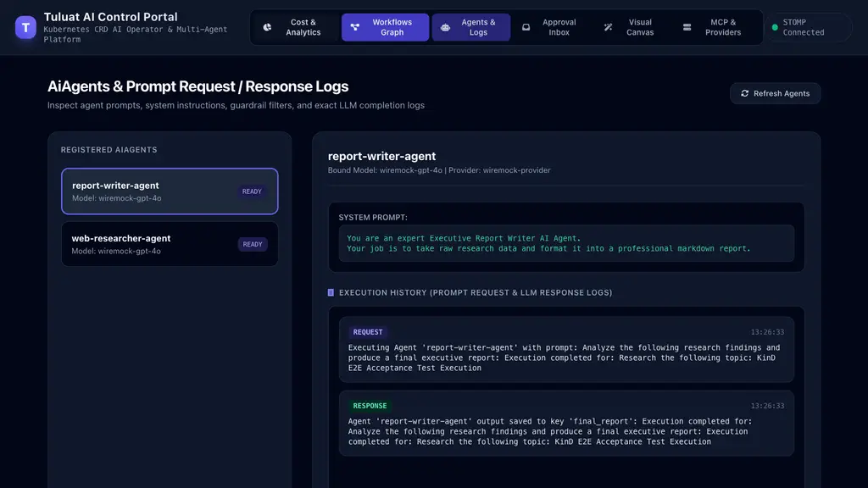
Task: Click the Cost & Analytics pie chart icon
Action: (x=267, y=27)
